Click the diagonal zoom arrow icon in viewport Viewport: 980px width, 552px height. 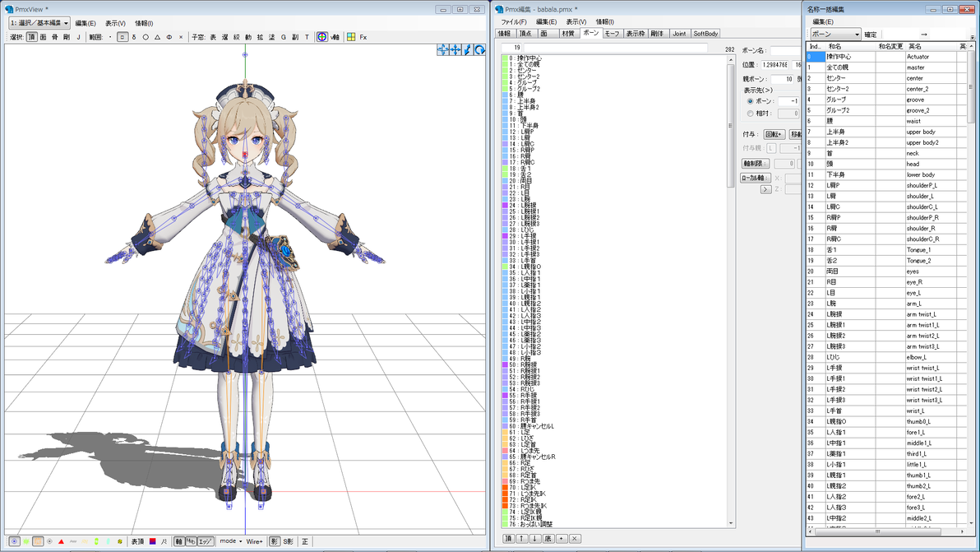click(468, 49)
